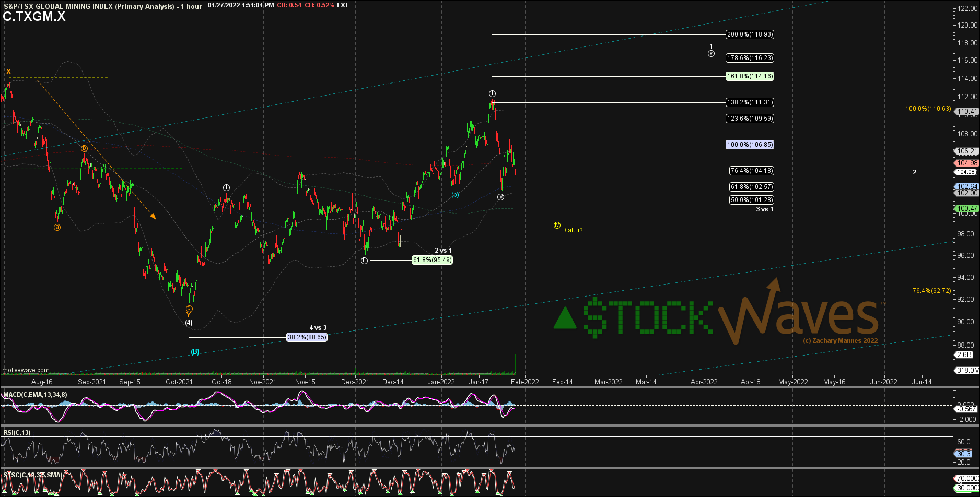Viewport: 980px width, 497px height.
Task: Click the CH:-0.52% percent change
Action: pos(318,5)
